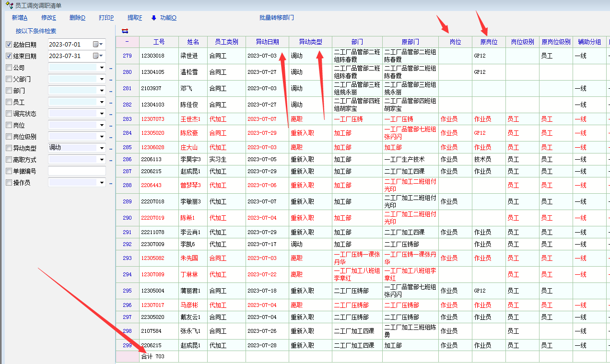
Task: Click the blue down-arrow icon beside 功能
Action: point(154,18)
